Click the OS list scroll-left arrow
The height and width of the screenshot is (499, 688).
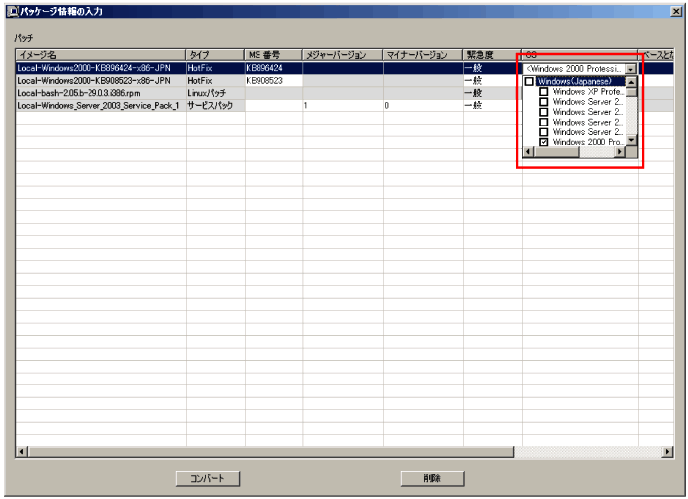point(528,152)
